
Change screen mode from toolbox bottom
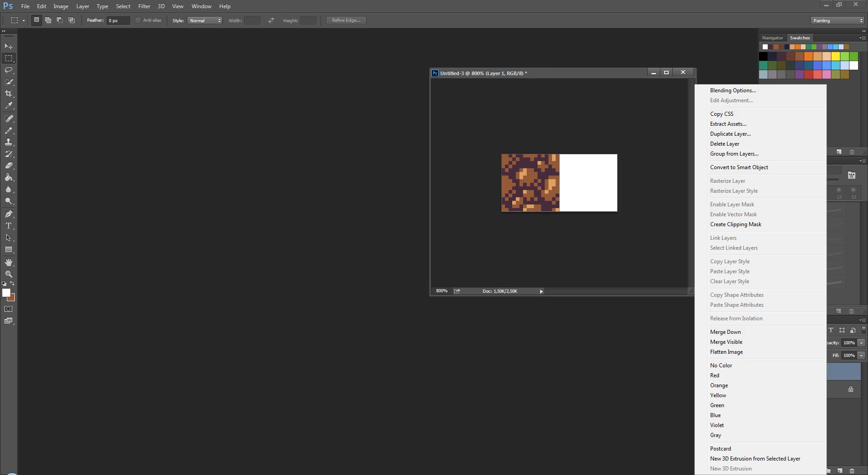(9, 321)
